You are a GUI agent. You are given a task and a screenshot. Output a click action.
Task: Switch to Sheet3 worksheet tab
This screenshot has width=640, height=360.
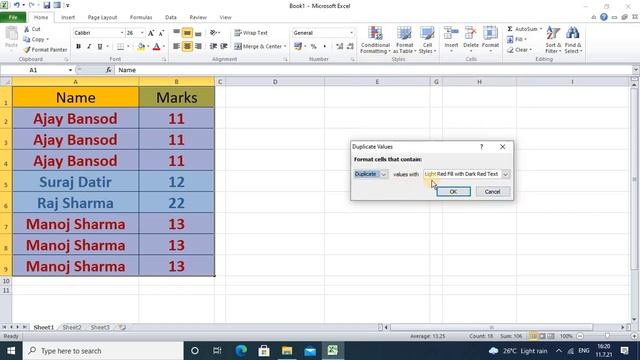click(x=100, y=327)
